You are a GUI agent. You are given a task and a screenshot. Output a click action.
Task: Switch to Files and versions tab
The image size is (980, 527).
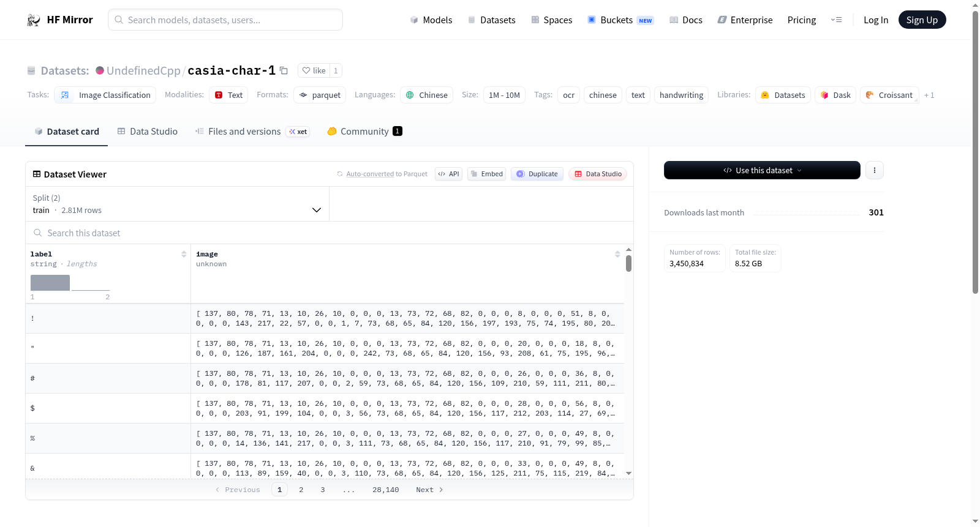coord(252,132)
